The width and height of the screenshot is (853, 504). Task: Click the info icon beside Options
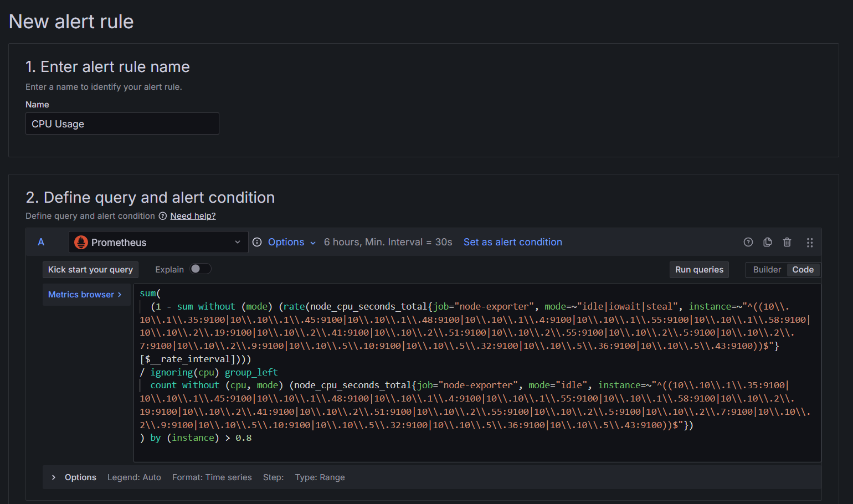(x=257, y=242)
